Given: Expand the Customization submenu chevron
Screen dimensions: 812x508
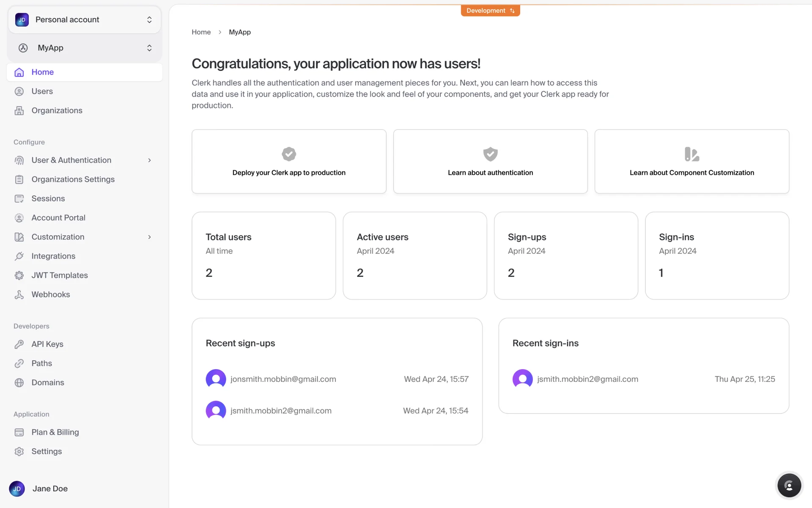Looking at the screenshot, I should tap(149, 237).
